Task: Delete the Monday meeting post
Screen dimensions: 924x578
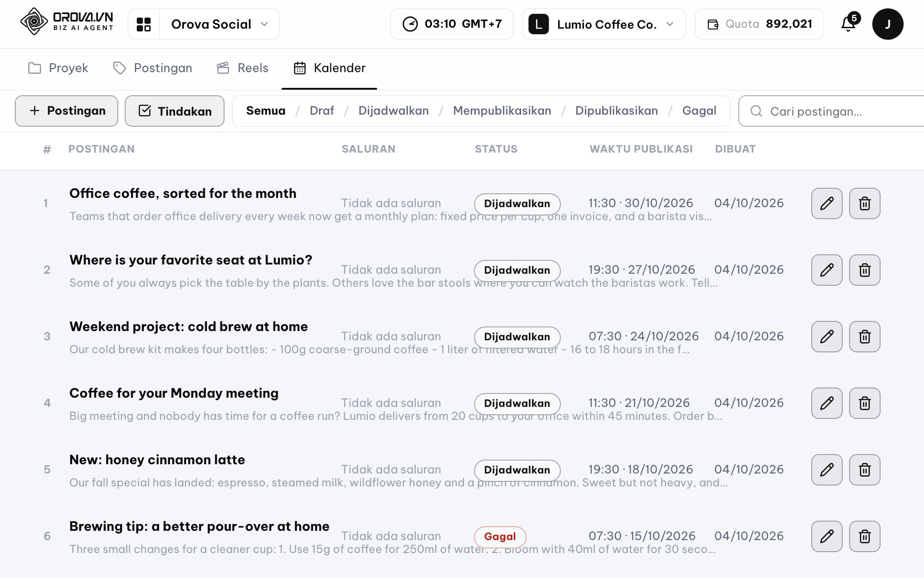Action: pos(865,403)
